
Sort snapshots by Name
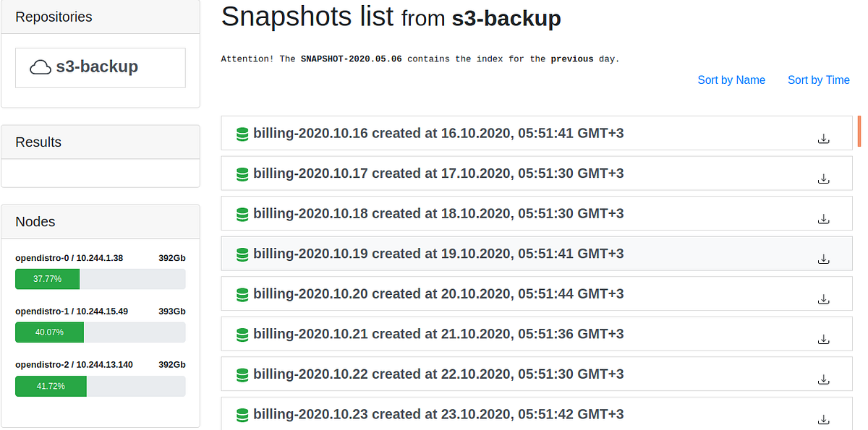pyautogui.click(x=731, y=79)
